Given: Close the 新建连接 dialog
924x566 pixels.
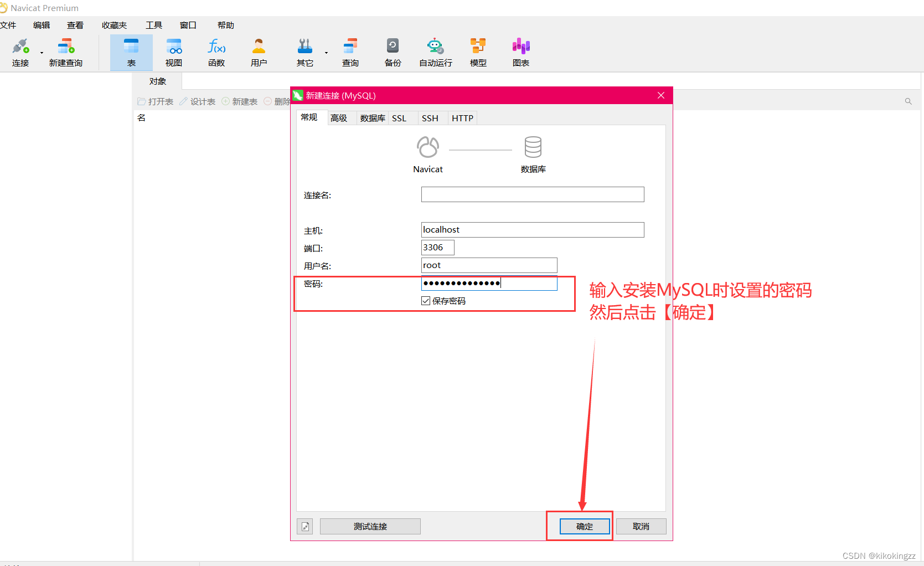Looking at the screenshot, I should [661, 95].
